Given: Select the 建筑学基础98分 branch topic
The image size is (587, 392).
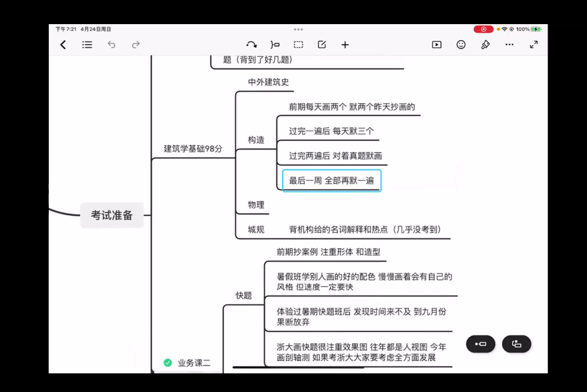Looking at the screenshot, I should (x=193, y=149).
